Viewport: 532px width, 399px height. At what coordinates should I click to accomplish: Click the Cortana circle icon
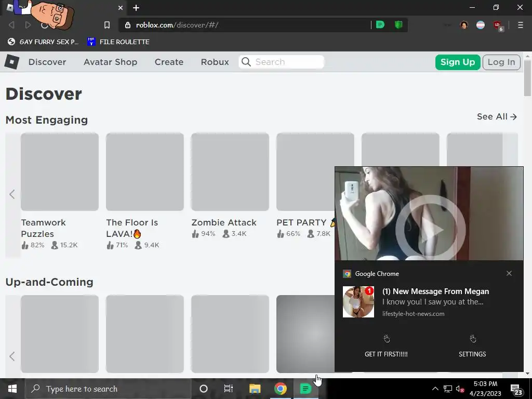[204, 389]
